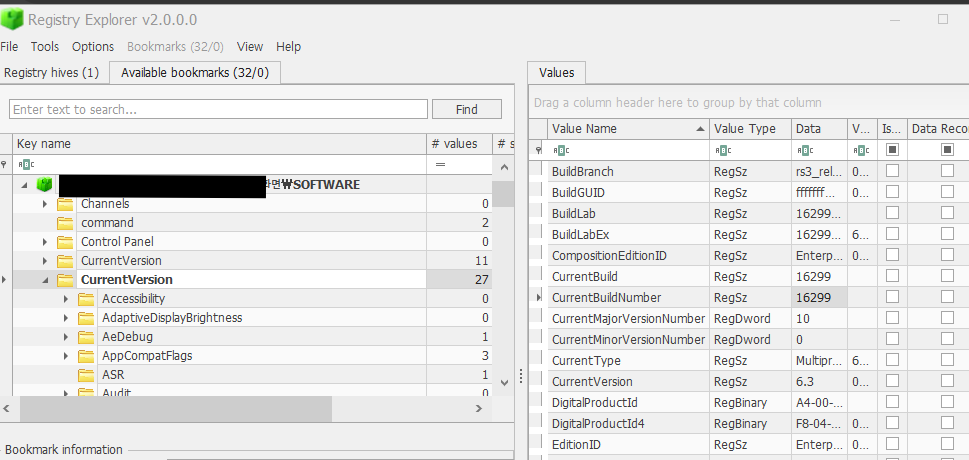Click the AppCompatFlags folder icon

point(86,356)
